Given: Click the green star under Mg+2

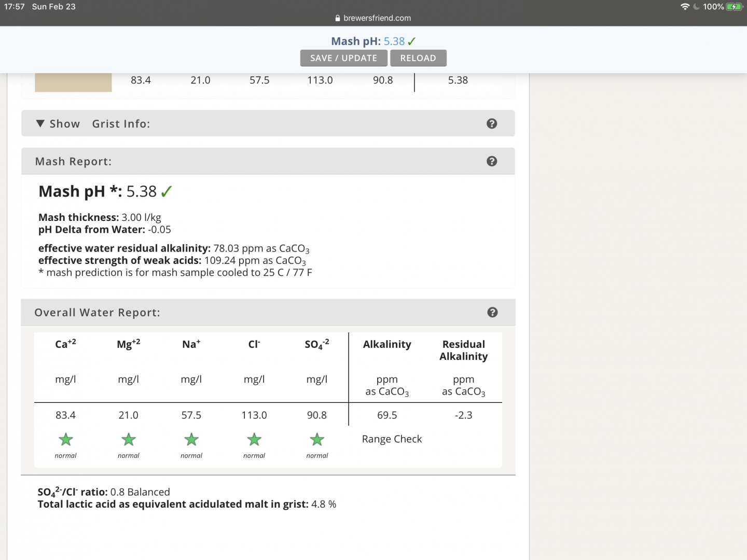Looking at the screenshot, I should 129,440.
